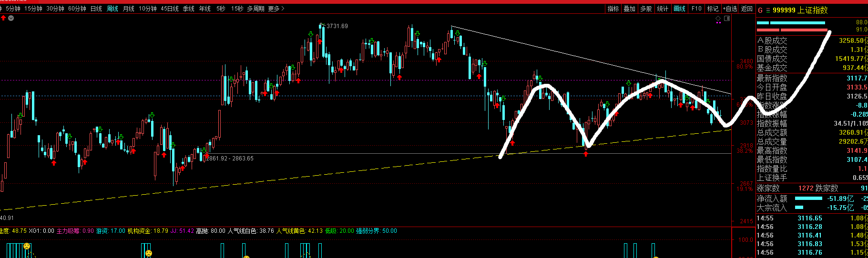This screenshot has height=258, width=868.
Task: Click the tick price 3116.28
Action: point(810,227)
